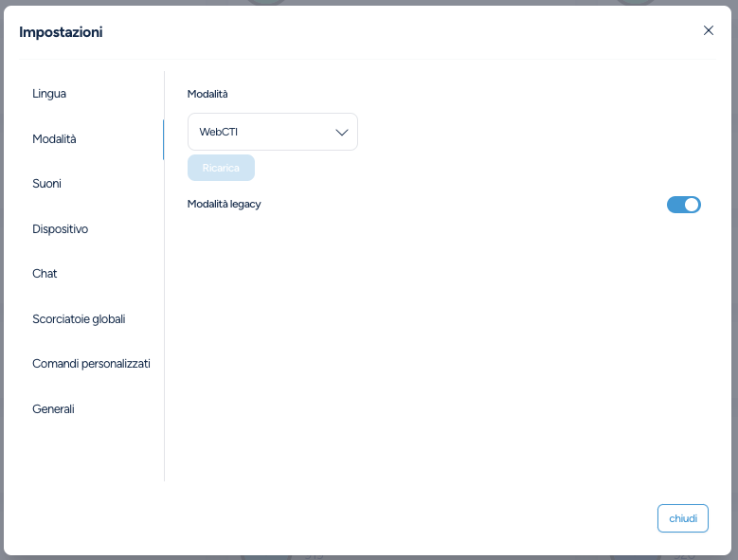Open the Lingua settings section

coord(49,94)
